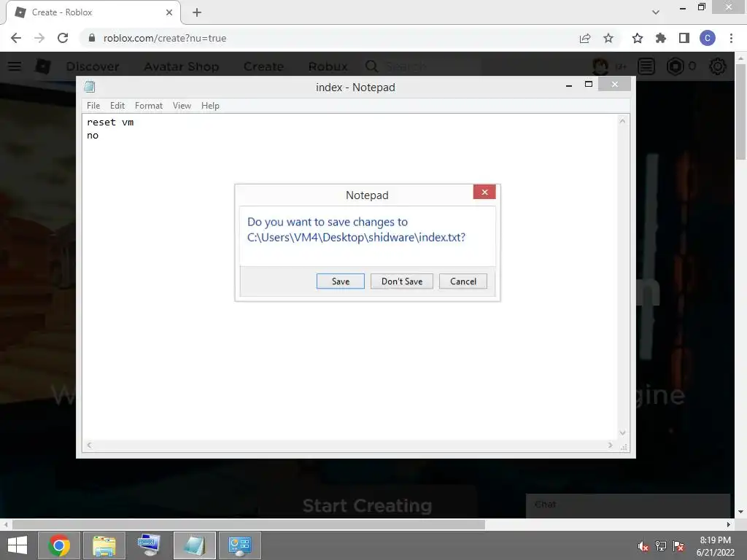Open Roblox Discover link
The image size is (747, 560).
[93, 66]
